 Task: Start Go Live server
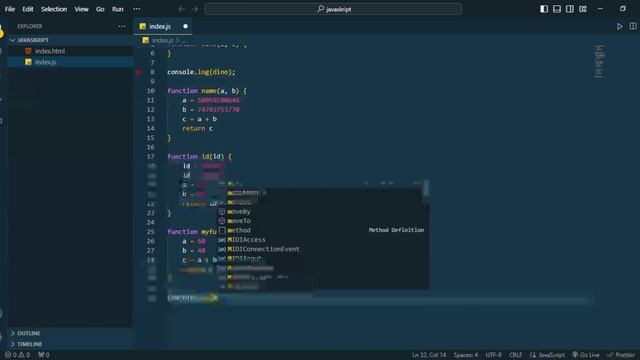586,355
